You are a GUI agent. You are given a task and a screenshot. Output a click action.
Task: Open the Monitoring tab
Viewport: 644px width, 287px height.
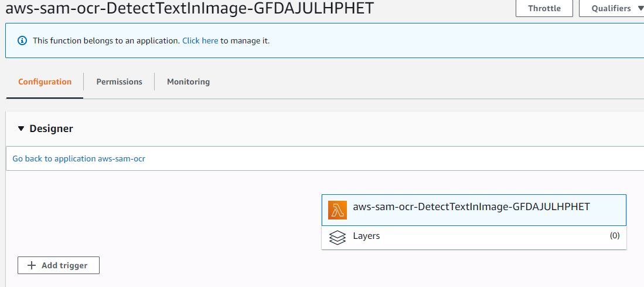click(x=188, y=82)
